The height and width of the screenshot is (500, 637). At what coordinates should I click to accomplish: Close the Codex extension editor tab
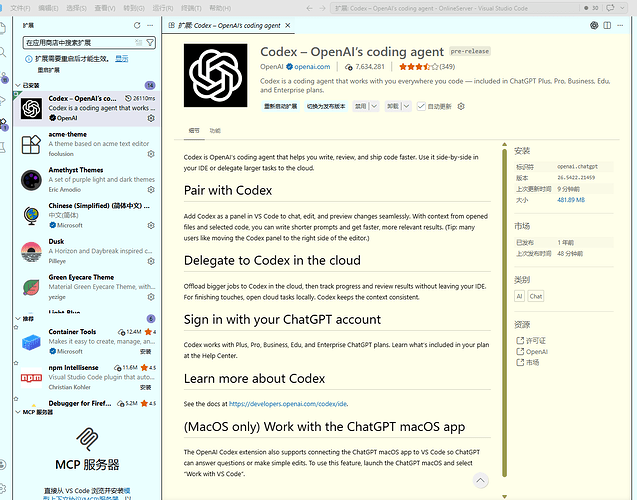click(288, 25)
